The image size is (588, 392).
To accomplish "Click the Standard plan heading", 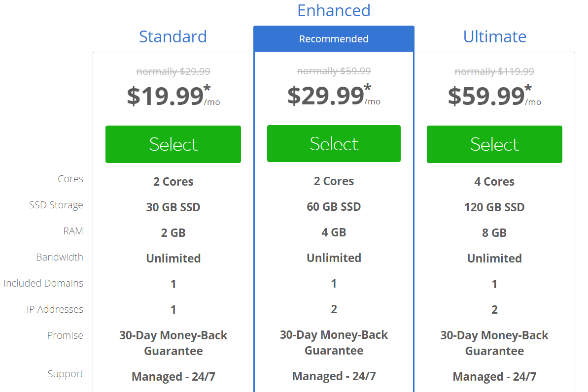I will (x=173, y=37).
